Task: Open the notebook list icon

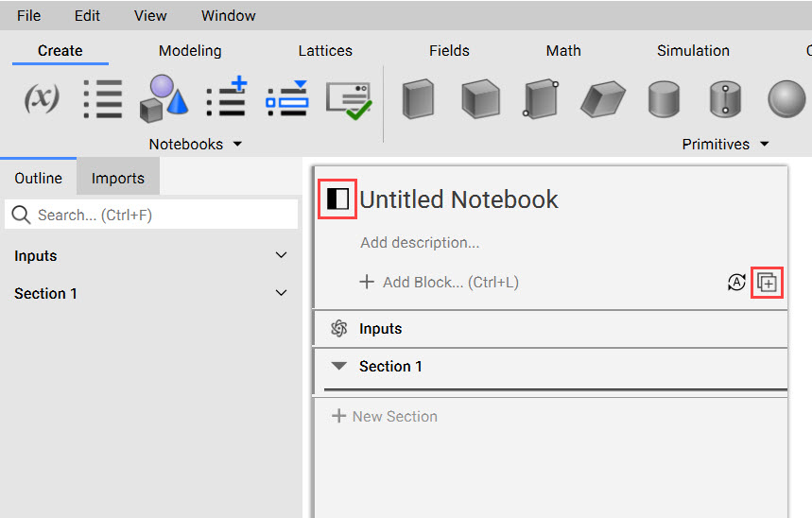Action: click(x=103, y=98)
